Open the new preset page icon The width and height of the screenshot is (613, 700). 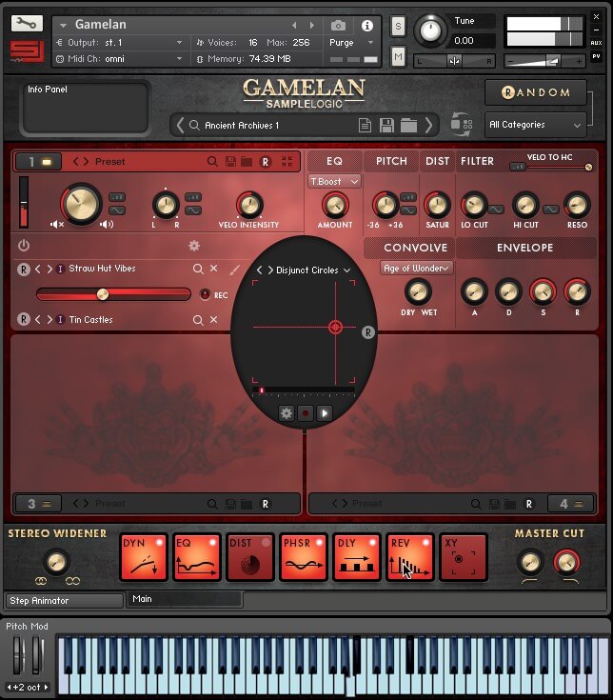365,126
